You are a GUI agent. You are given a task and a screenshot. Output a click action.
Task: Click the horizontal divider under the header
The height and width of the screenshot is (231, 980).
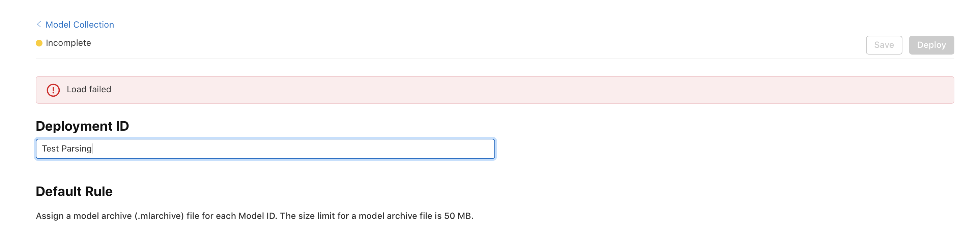[x=495, y=59]
